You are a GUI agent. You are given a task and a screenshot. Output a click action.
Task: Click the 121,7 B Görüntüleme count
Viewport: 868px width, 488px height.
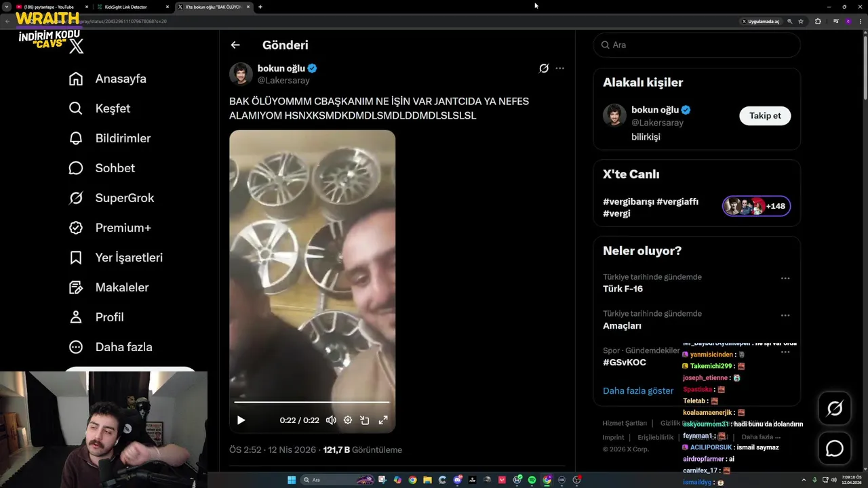tap(363, 450)
